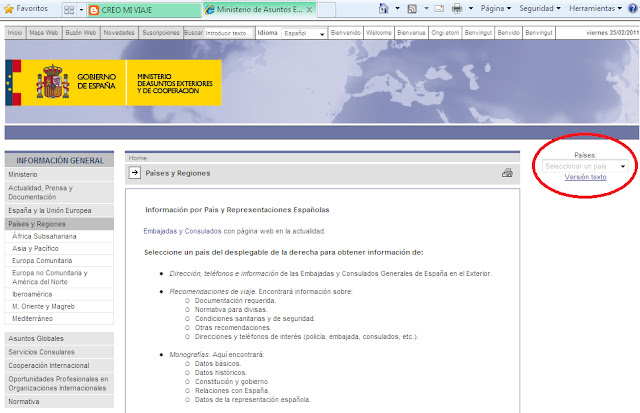Click the Buscar search button
This screenshot has height=413, width=640.
193,33
